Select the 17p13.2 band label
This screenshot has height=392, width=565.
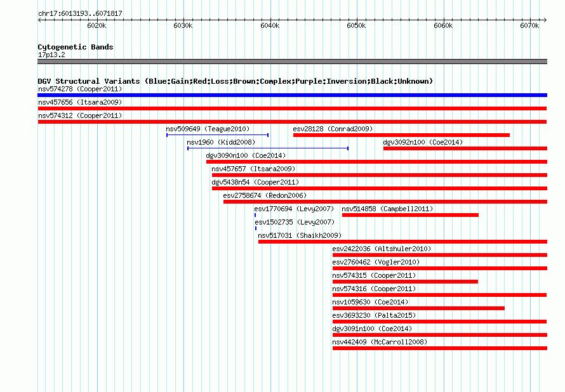[x=51, y=55]
